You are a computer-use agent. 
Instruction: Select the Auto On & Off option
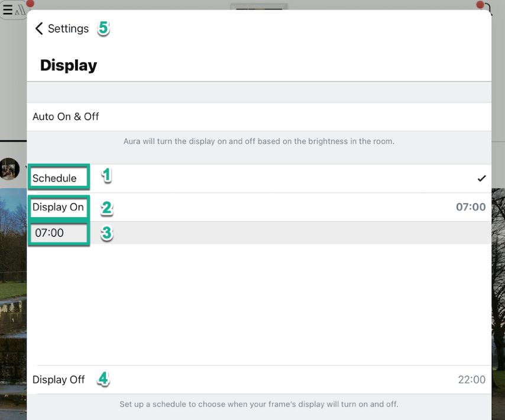tap(66, 117)
